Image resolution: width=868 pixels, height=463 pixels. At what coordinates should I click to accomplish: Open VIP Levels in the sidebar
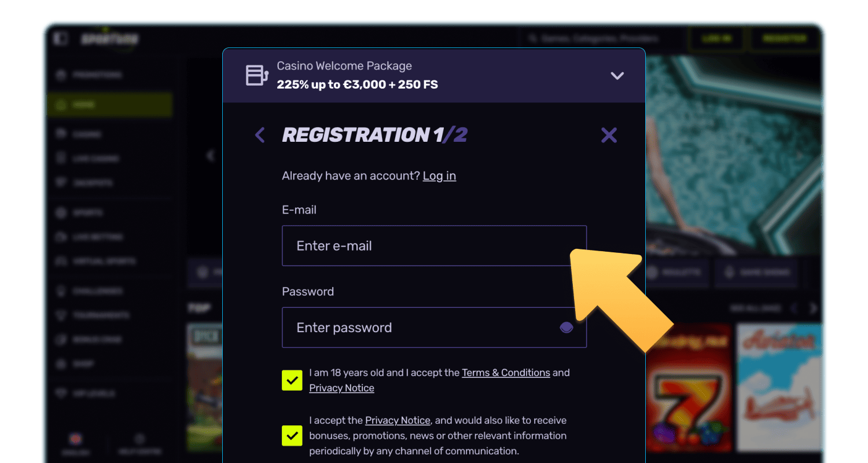point(93,394)
